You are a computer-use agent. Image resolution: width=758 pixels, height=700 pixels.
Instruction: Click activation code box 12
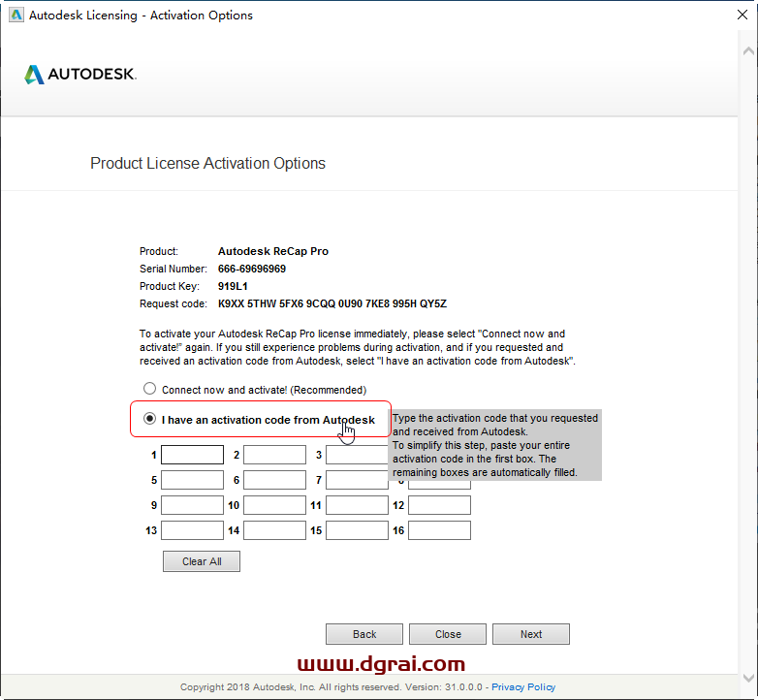point(439,505)
